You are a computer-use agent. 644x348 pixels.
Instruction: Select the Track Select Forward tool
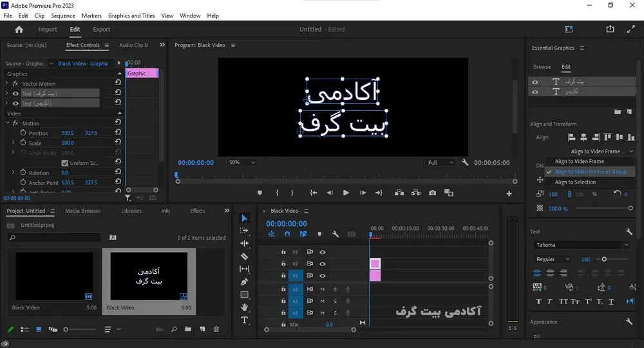pyautogui.click(x=244, y=231)
